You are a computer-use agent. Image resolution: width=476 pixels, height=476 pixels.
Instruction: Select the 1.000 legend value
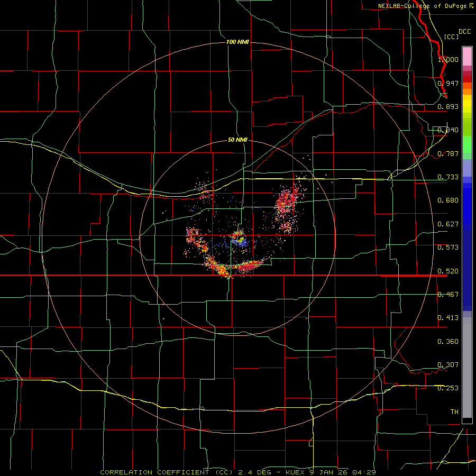[448, 59]
